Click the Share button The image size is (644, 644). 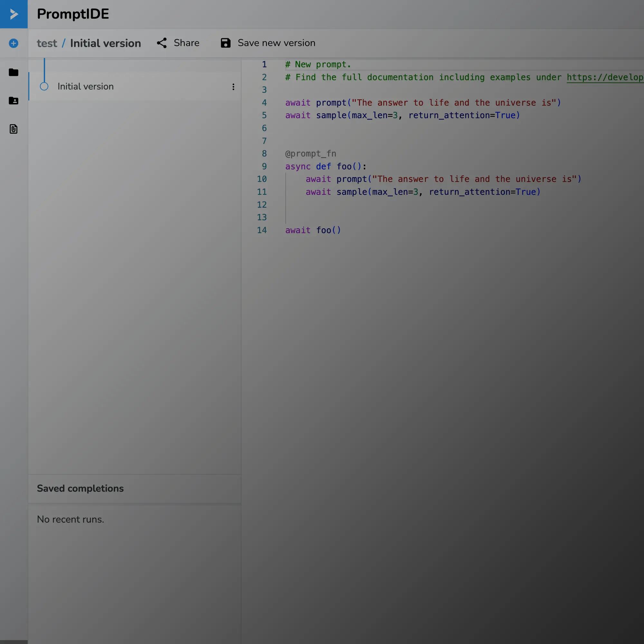[x=178, y=43]
